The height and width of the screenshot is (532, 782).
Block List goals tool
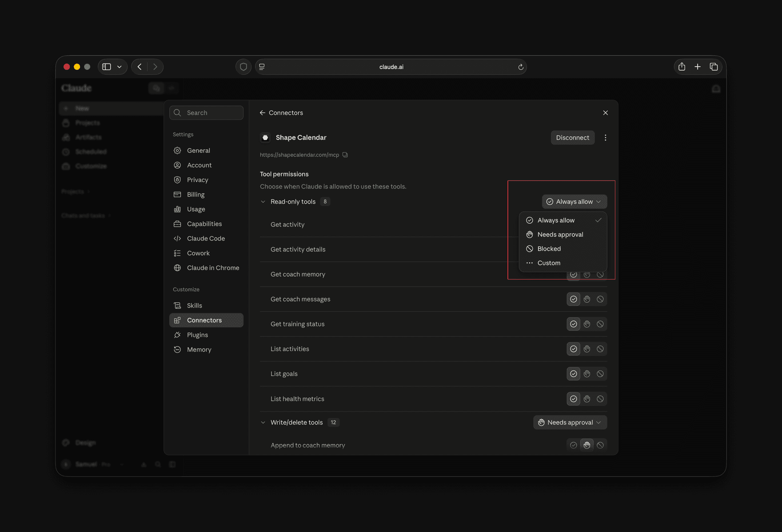click(600, 374)
